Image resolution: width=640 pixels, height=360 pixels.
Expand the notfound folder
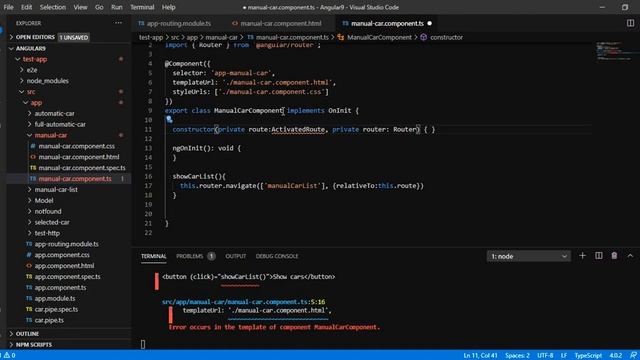pos(48,211)
